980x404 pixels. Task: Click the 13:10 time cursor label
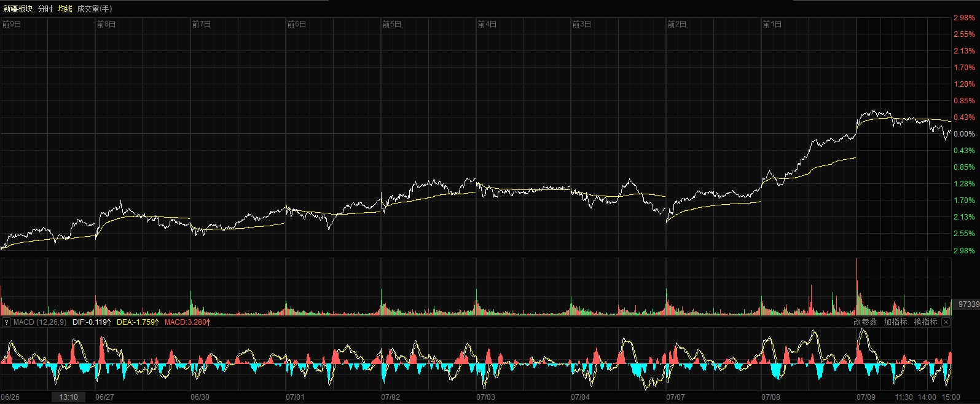coord(68,397)
